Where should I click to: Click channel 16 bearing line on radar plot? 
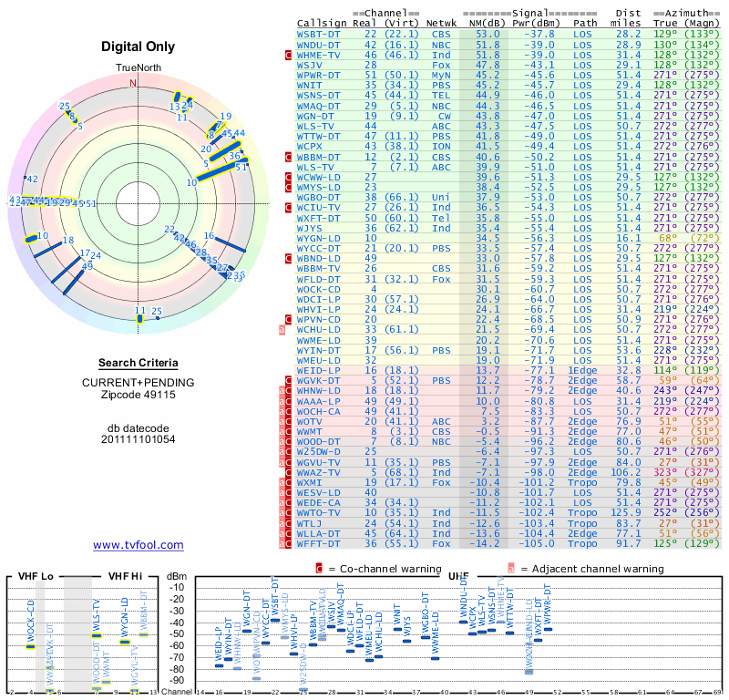click(x=230, y=244)
